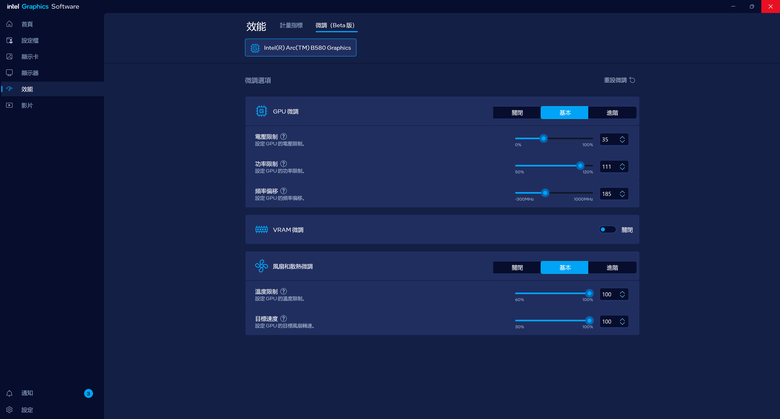This screenshot has height=419, width=780.
Task: Set GPU 微調 mode to 基本 (basic)
Action: (565, 112)
